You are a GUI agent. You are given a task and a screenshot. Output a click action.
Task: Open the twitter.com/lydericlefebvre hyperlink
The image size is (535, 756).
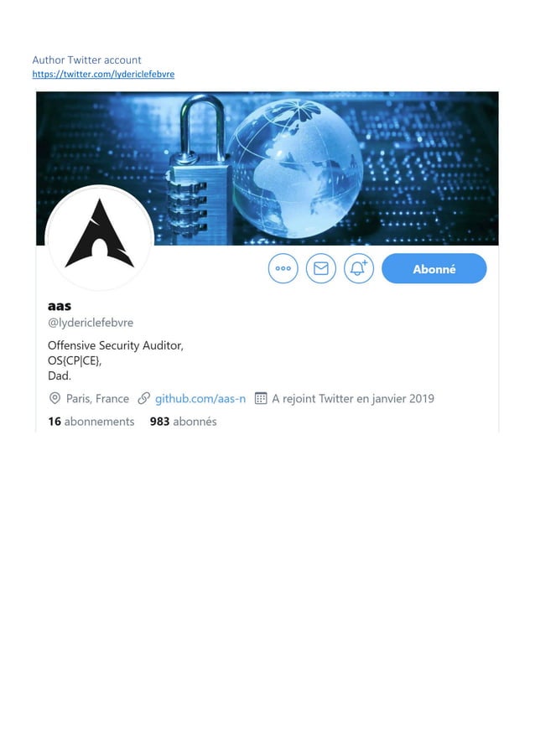click(103, 75)
